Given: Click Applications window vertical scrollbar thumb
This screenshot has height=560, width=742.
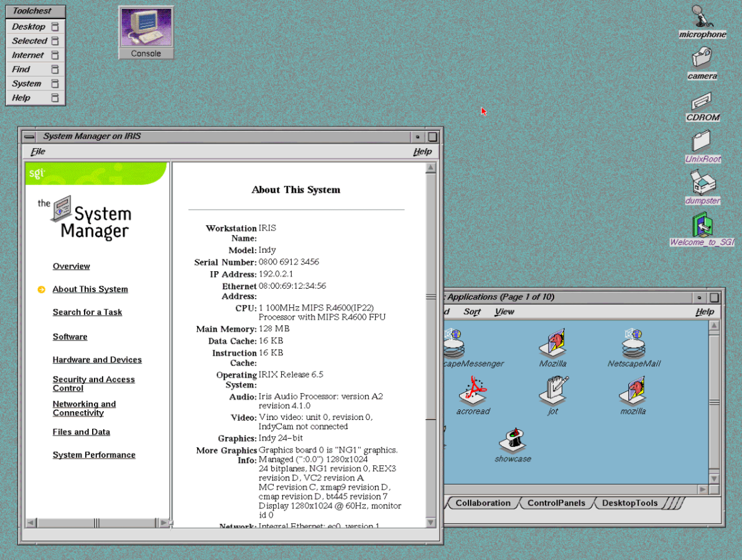Looking at the screenshot, I should click(x=714, y=403).
